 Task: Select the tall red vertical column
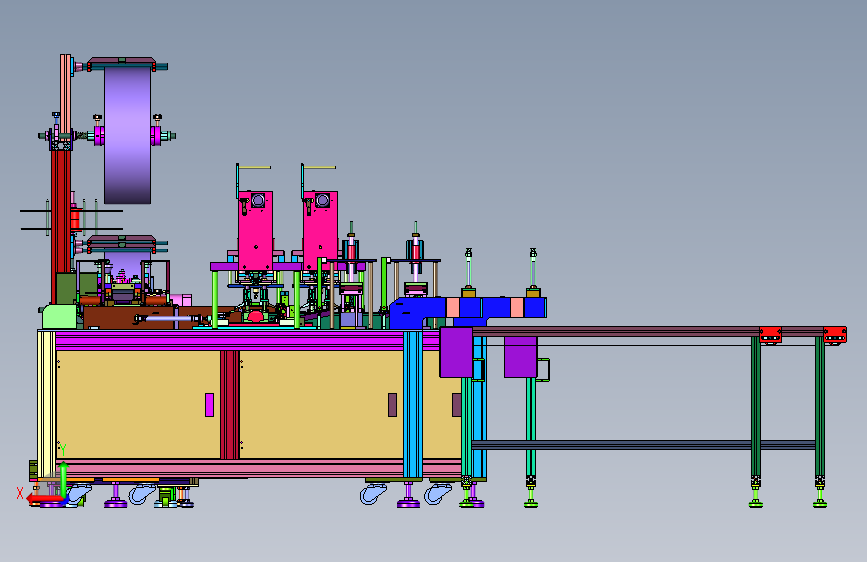(60, 227)
